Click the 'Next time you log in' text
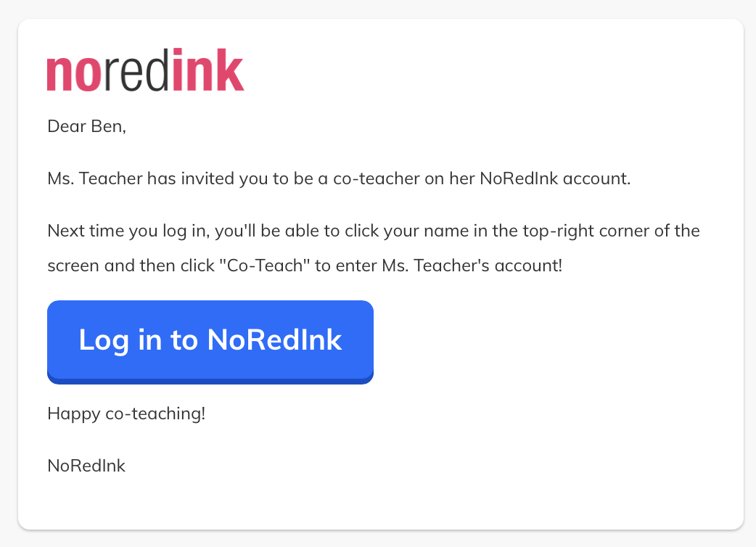 click(x=128, y=231)
